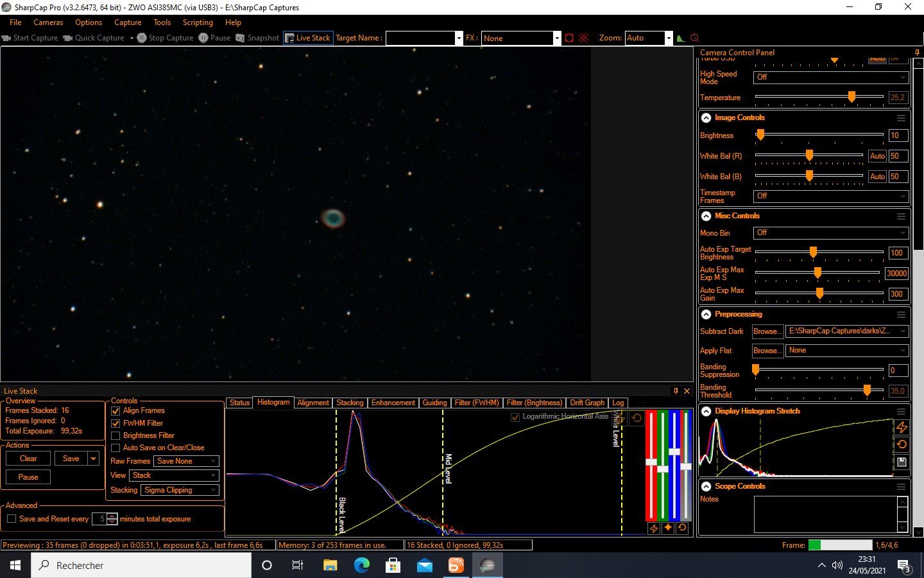Open Raw Frames dropdown

point(186,461)
